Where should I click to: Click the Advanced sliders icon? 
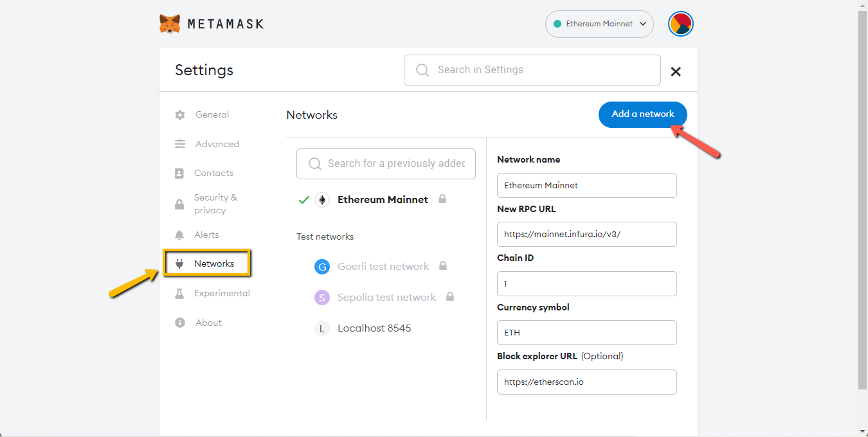coord(180,144)
